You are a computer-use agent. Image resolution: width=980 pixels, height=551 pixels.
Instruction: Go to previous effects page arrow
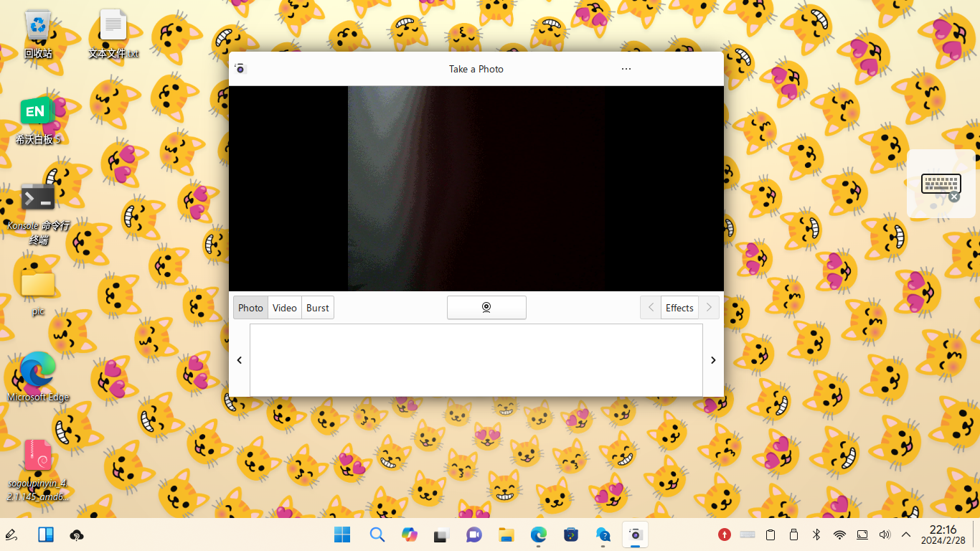pos(651,308)
